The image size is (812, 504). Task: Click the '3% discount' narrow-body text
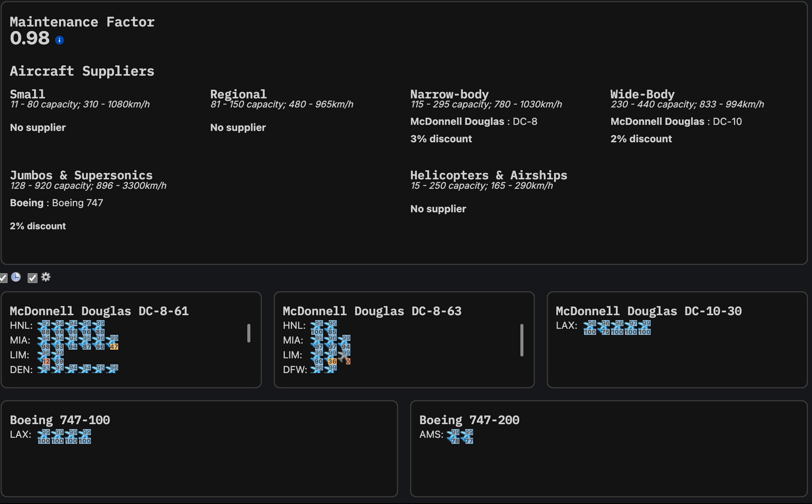coord(441,139)
